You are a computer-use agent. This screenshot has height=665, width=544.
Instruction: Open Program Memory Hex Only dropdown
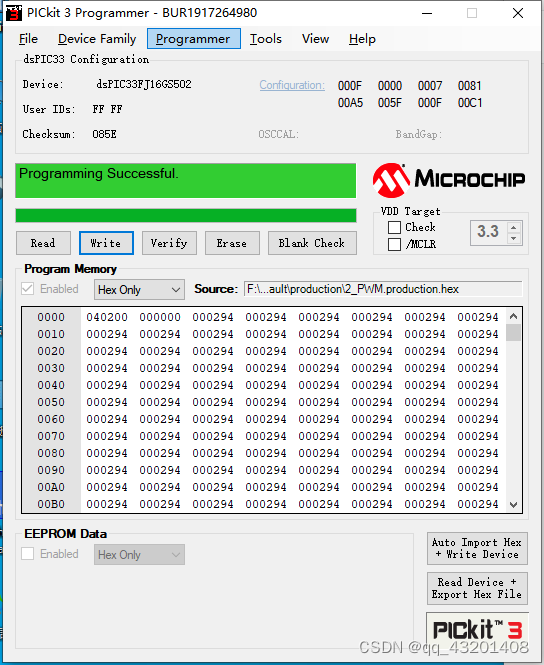139,290
